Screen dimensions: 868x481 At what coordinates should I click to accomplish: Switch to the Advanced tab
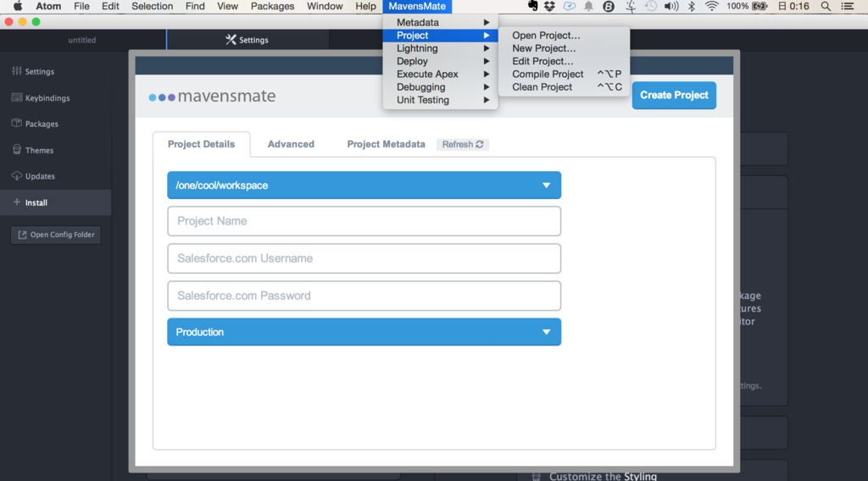pyautogui.click(x=291, y=144)
